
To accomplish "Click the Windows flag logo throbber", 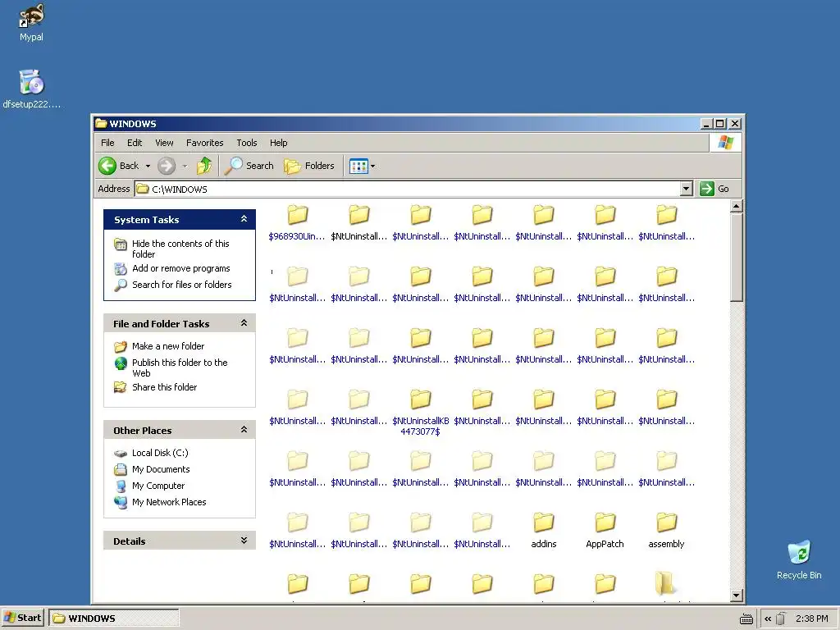I will tap(726, 143).
